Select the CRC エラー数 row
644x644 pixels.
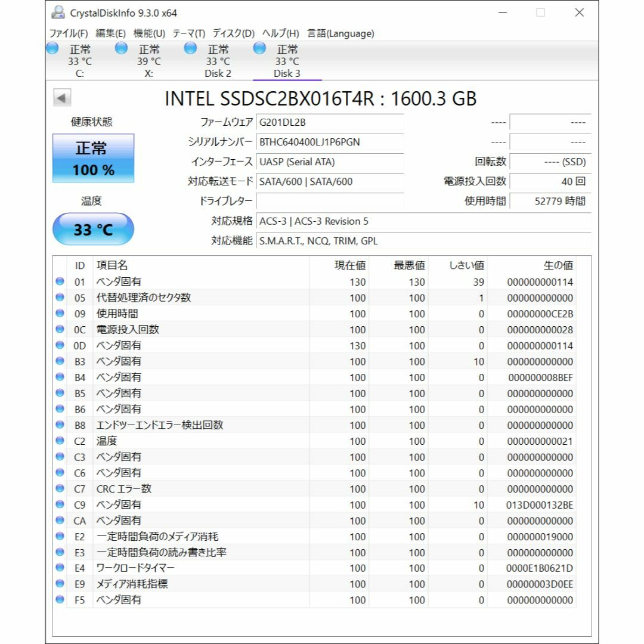(315, 488)
